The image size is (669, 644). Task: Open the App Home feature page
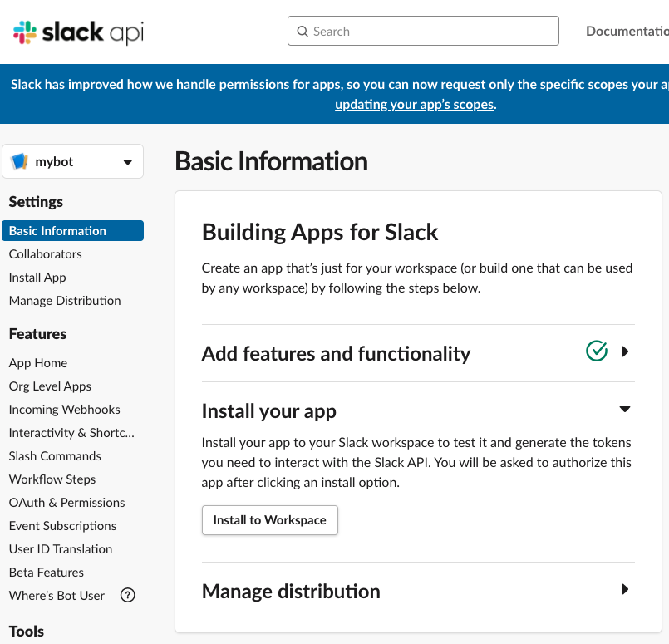tap(38, 363)
